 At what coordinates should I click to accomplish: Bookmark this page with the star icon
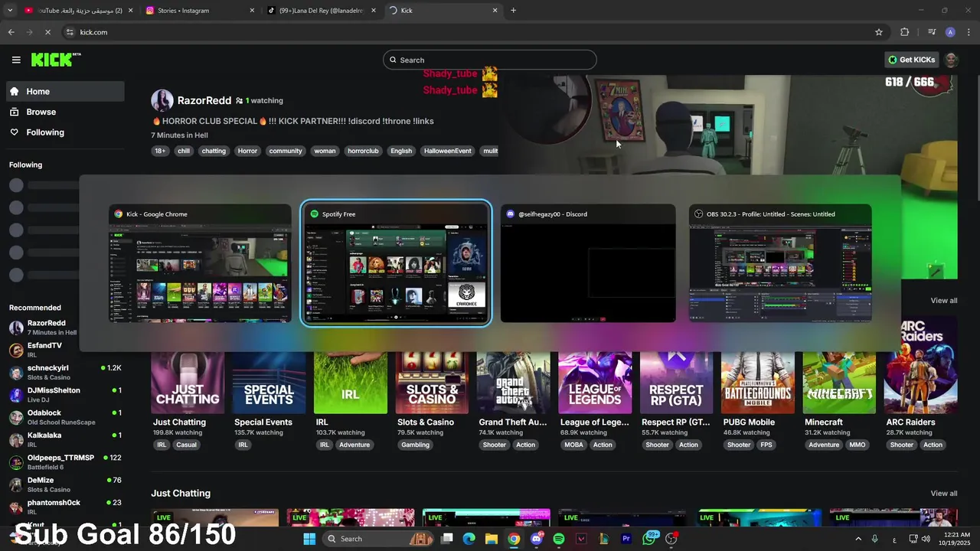tap(879, 32)
